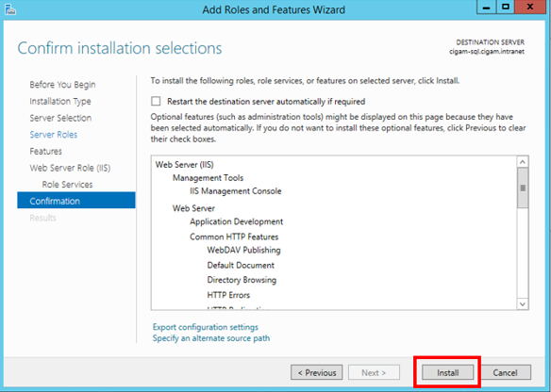
Task: Cancel the wizard
Action: [505, 373]
